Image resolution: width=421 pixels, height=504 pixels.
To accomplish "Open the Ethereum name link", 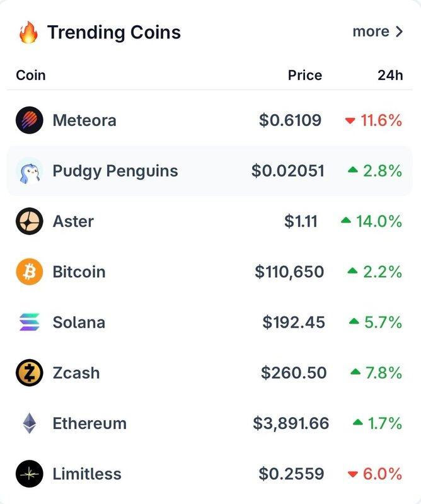I will tap(89, 423).
